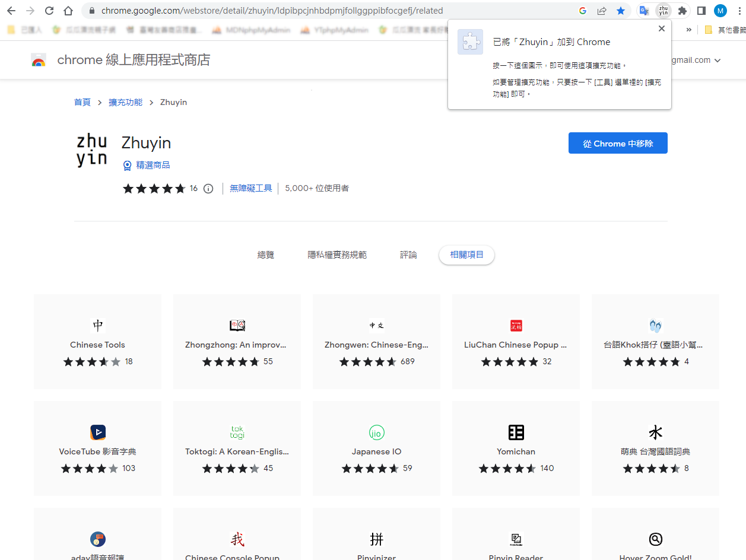Open the browser home page
746x560 pixels.
pos(68,11)
